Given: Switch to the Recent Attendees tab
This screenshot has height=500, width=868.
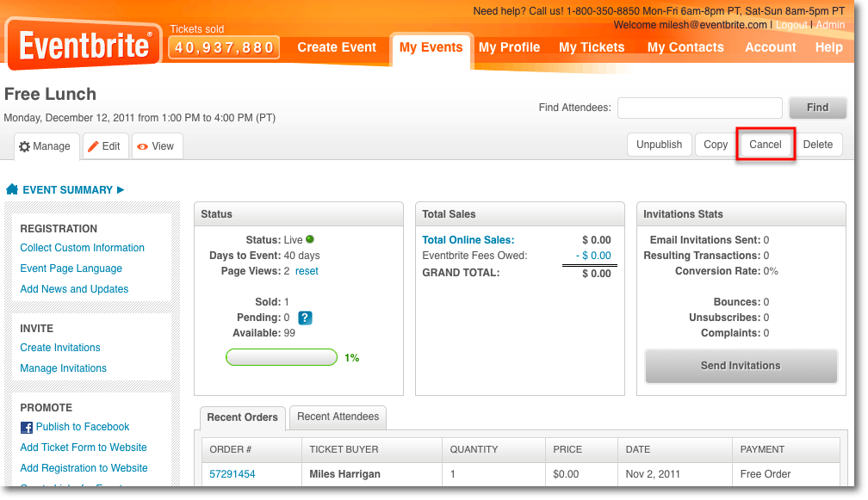Looking at the screenshot, I should (338, 417).
